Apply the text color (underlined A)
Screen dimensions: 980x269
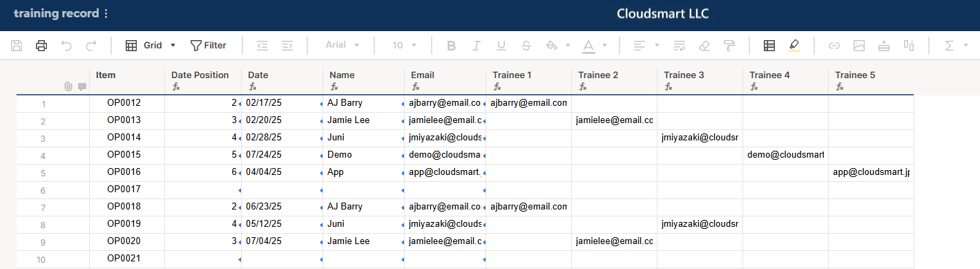click(588, 46)
